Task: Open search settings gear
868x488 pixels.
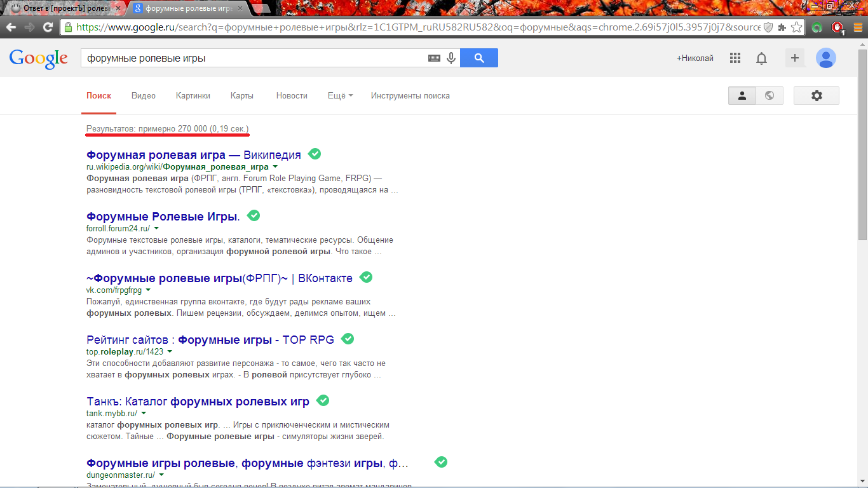Action: click(817, 95)
